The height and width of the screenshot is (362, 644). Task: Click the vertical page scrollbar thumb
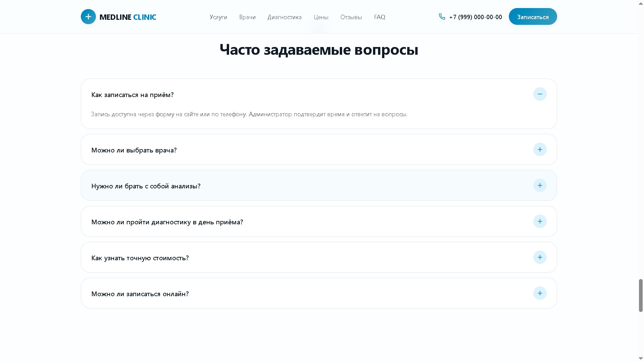[x=640, y=296]
